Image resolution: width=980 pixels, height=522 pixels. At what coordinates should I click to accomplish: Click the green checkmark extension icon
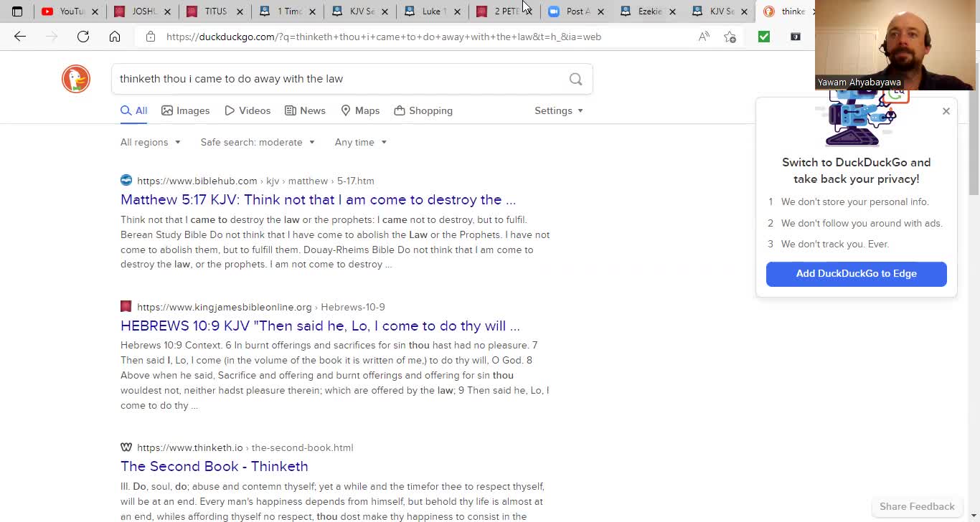click(764, 37)
